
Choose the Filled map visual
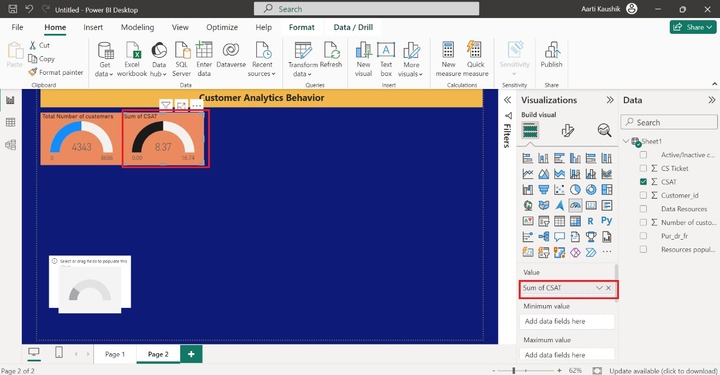544,205
